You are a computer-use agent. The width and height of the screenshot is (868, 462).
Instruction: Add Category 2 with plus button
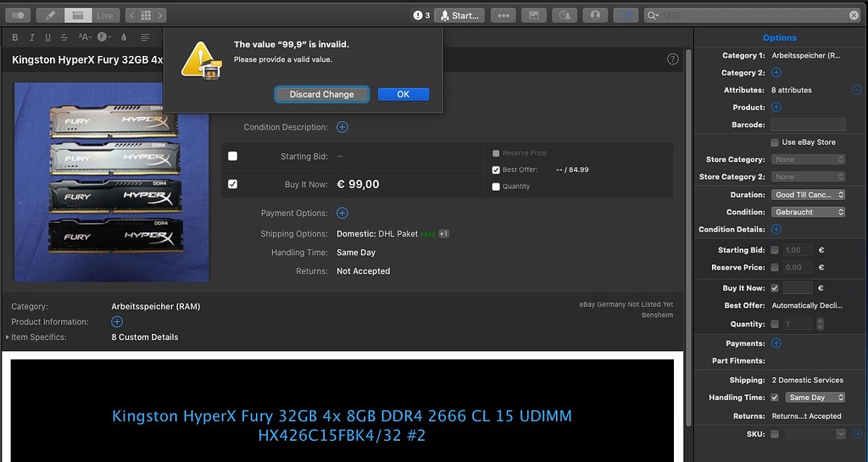(x=776, y=73)
